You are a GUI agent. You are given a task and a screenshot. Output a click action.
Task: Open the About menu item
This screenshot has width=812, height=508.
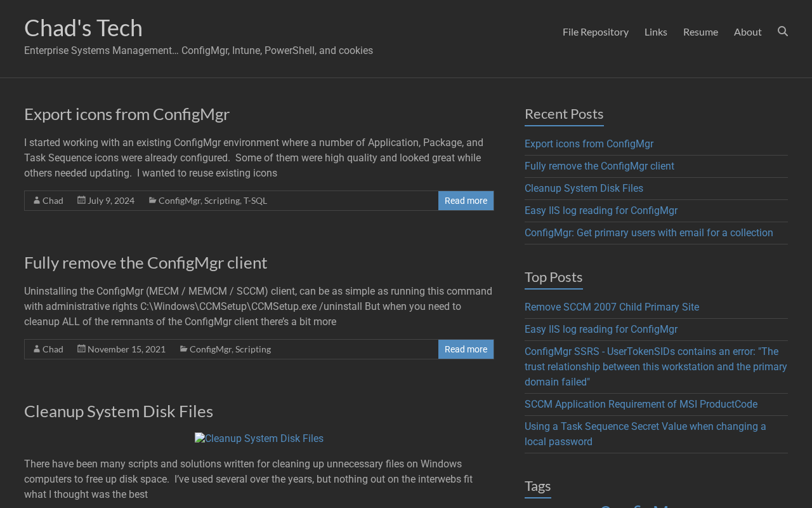click(748, 32)
